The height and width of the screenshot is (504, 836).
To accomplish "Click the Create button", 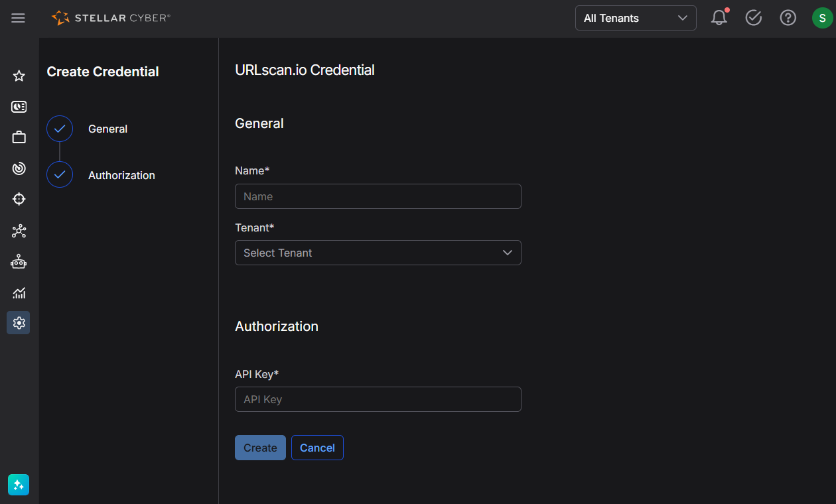I will [260, 448].
